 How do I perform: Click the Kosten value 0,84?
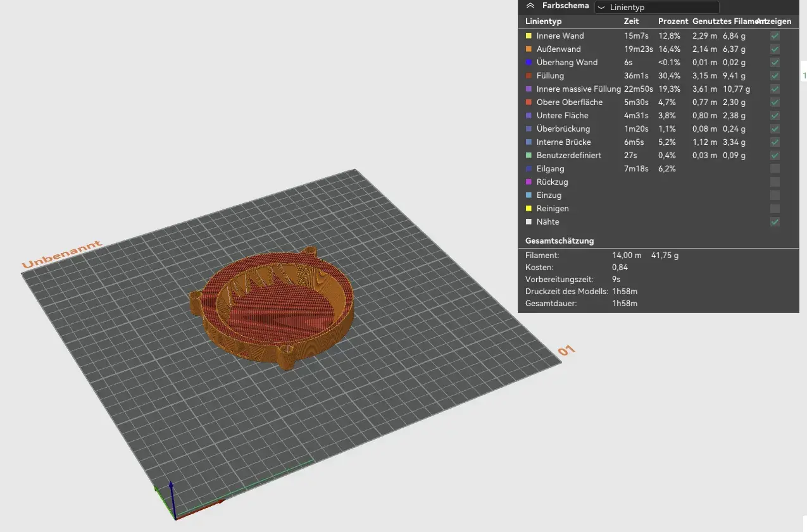[x=620, y=268]
